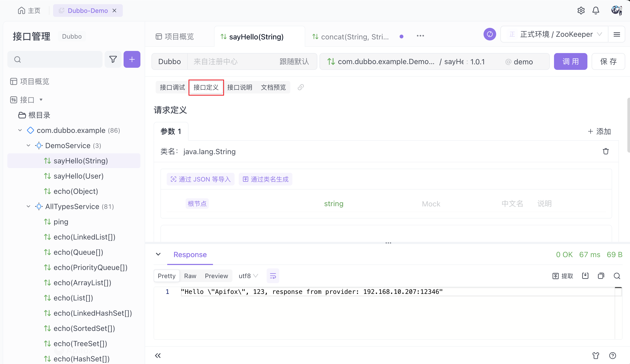Copy response with the copy icon
The height and width of the screenshot is (364, 630).
click(601, 276)
